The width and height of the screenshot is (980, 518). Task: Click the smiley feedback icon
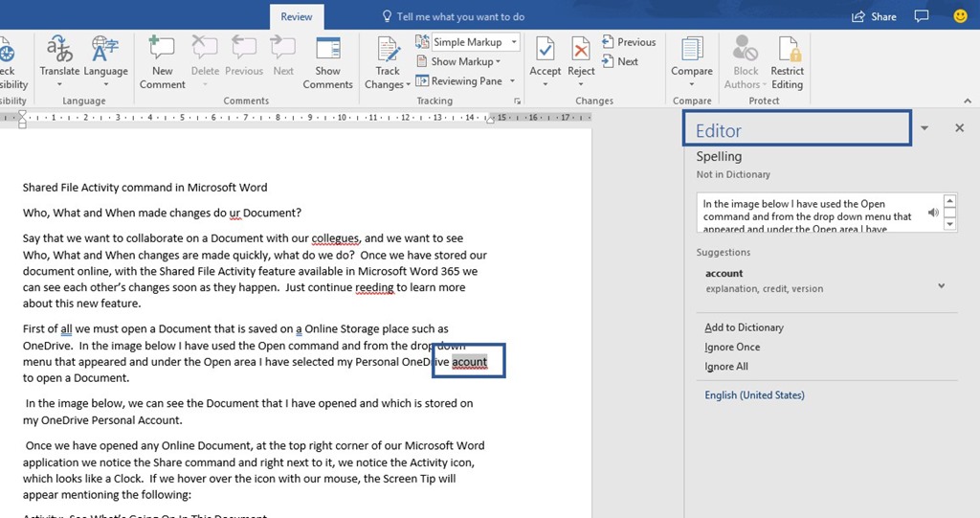coord(961,16)
